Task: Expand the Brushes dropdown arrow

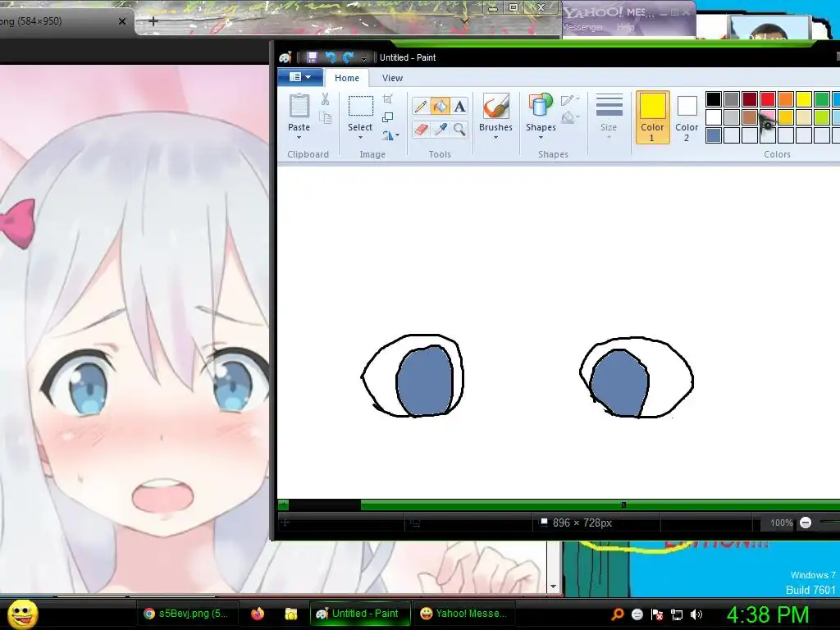Action: click(495, 138)
